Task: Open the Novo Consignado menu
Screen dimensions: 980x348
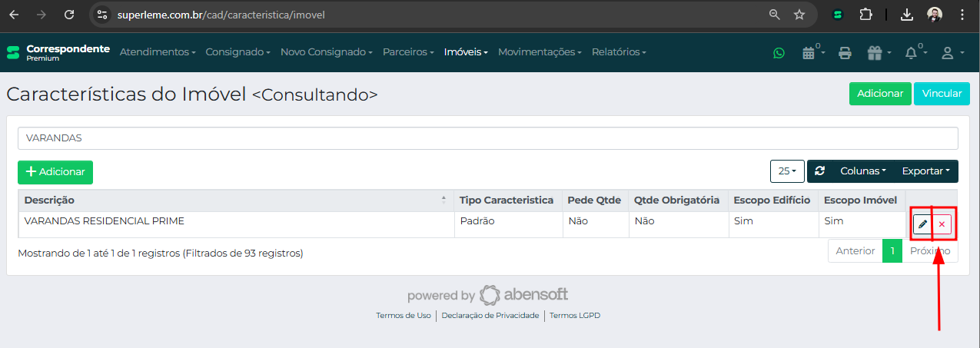Action: click(327, 52)
